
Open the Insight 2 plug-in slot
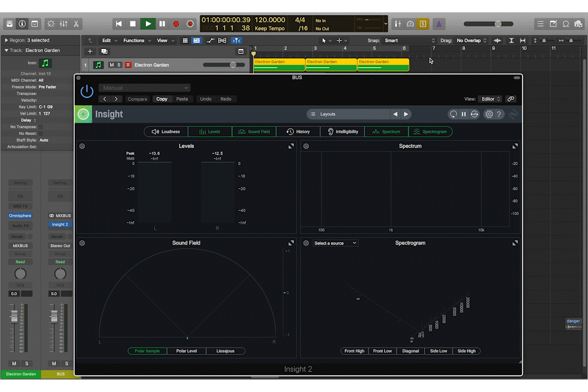coord(60,225)
